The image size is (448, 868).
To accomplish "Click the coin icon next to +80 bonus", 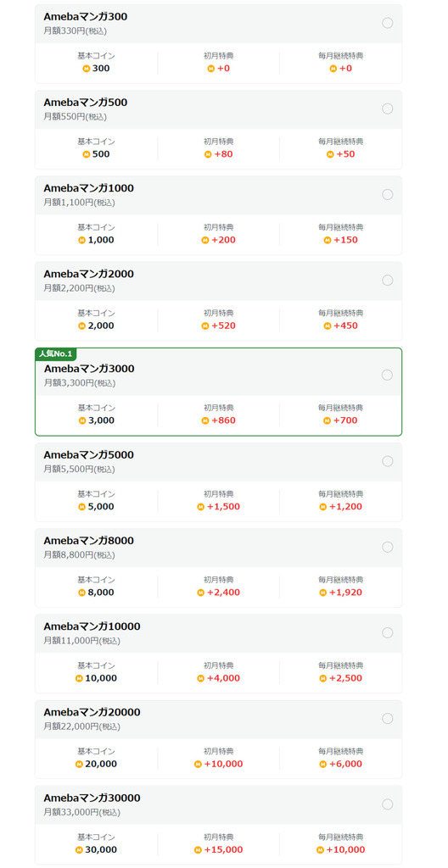I will click(x=208, y=154).
